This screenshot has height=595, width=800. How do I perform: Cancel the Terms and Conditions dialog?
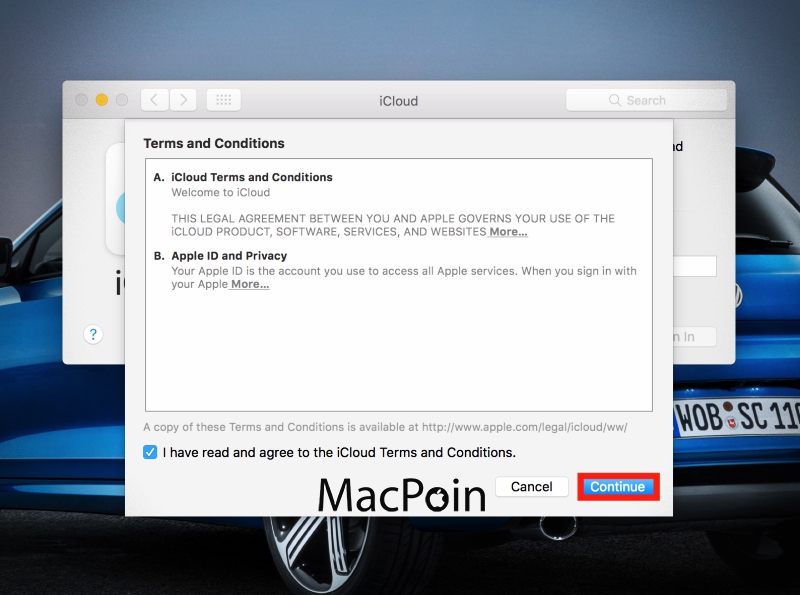click(531, 487)
